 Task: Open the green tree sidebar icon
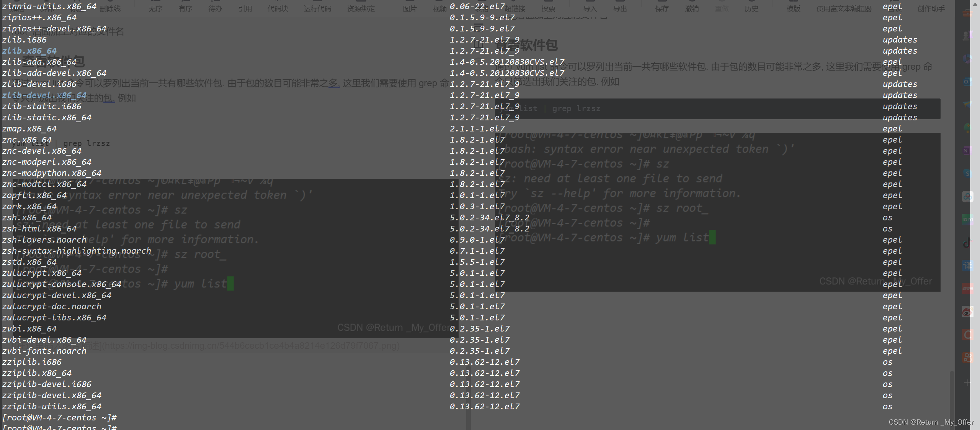coord(967,128)
